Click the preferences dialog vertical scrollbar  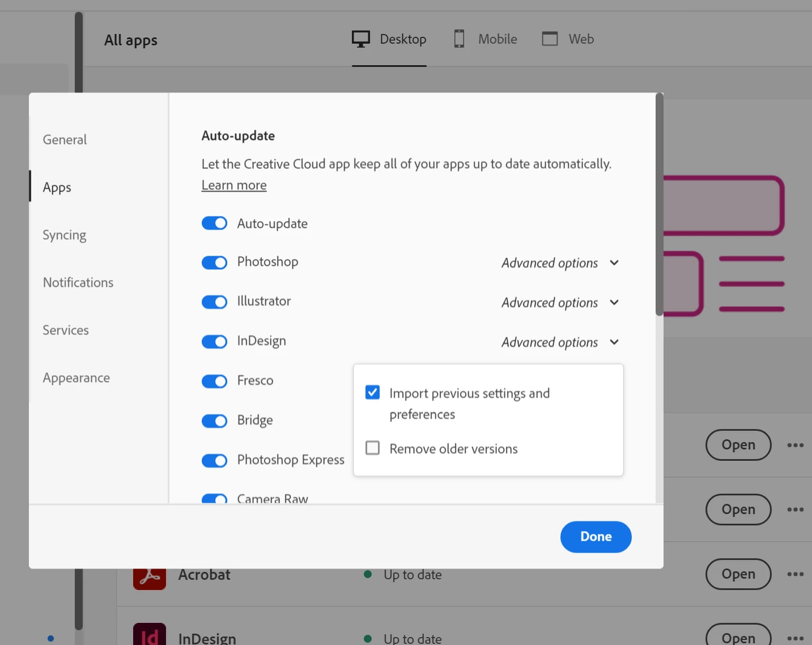coord(659,204)
